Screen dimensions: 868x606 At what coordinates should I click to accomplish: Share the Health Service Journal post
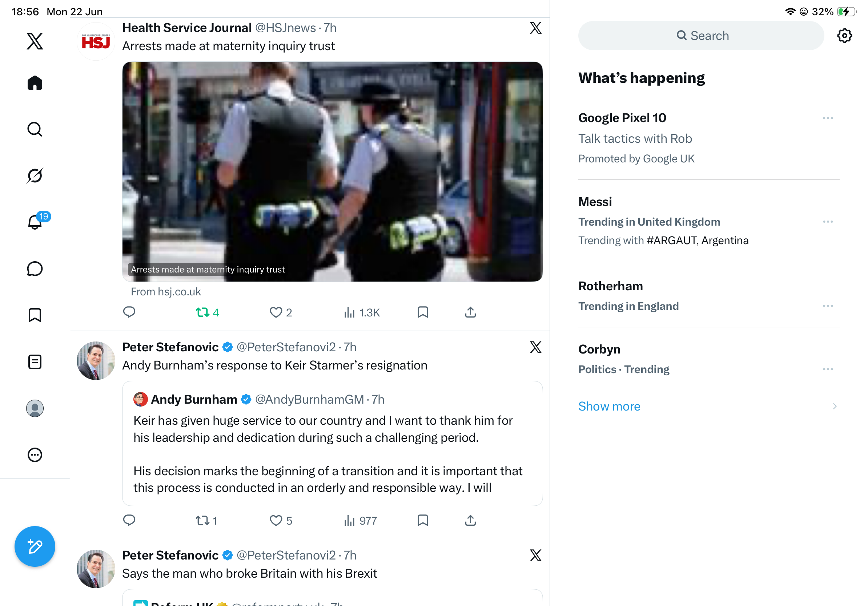(x=470, y=312)
